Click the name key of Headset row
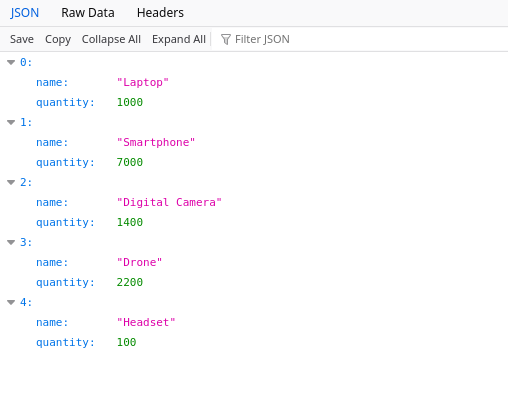508x419 pixels. (x=52, y=322)
